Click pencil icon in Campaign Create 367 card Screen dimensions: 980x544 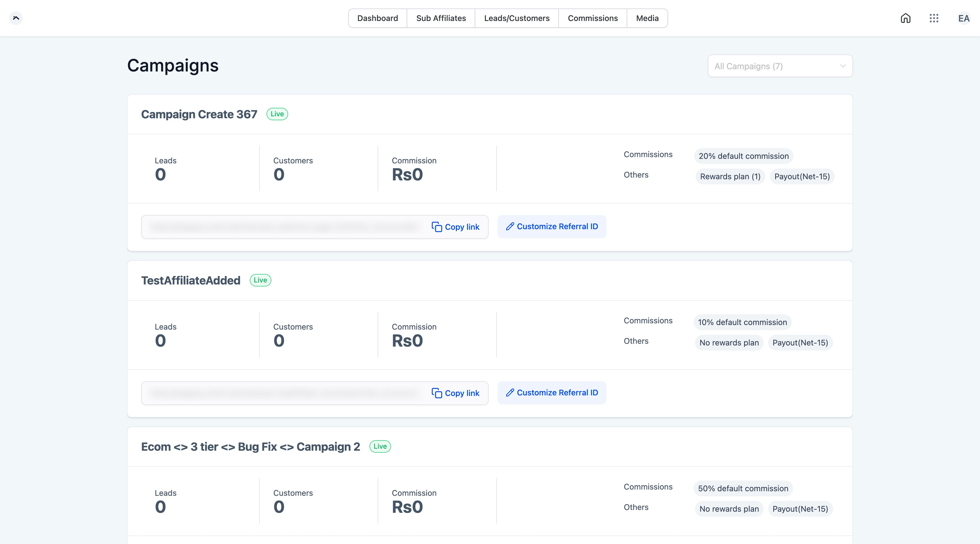[x=510, y=227]
